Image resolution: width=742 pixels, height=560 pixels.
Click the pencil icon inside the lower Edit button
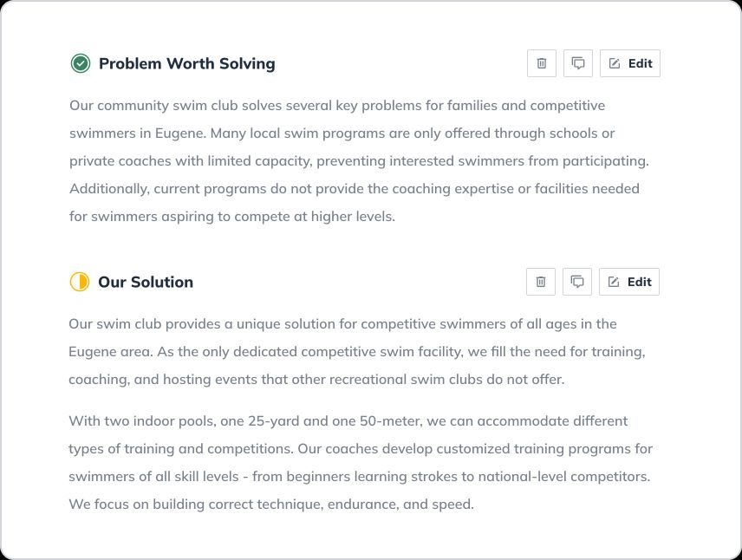click(x=615, y=282)
